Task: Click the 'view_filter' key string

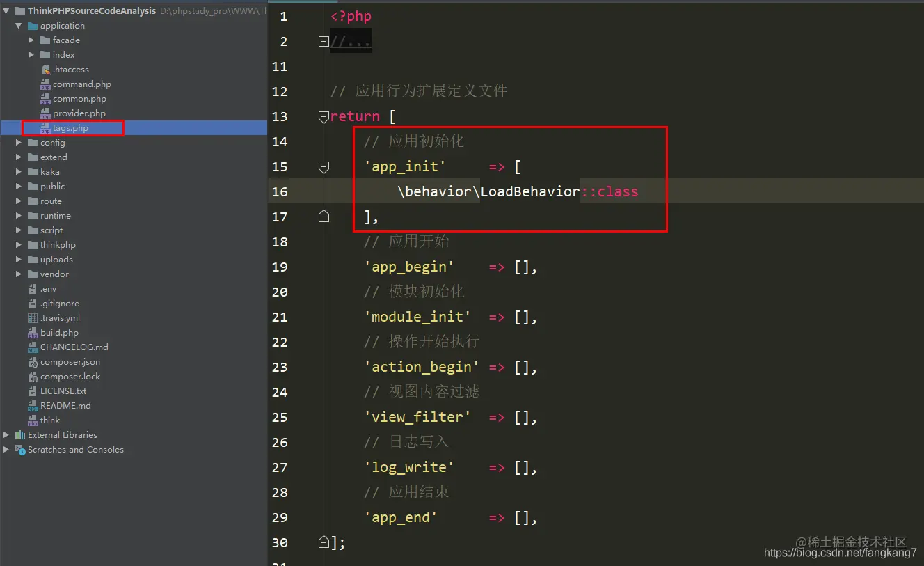Action: [417, 417]
